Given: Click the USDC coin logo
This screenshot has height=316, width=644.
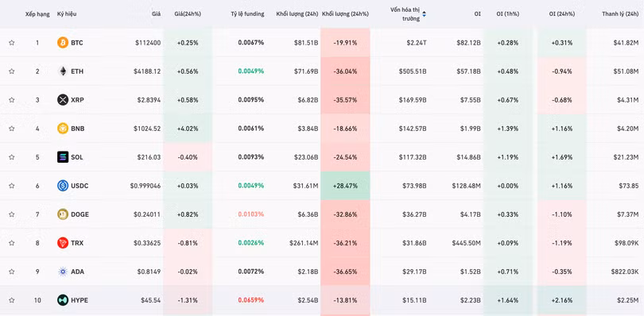Looking at the screenshot, I should [63, 186].
